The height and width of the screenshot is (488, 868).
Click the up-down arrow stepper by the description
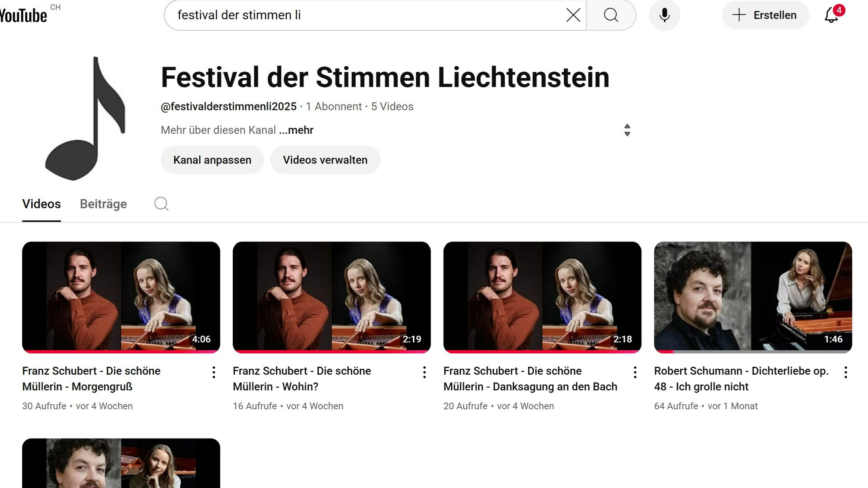pyautogui.click(x=627, y=130)
